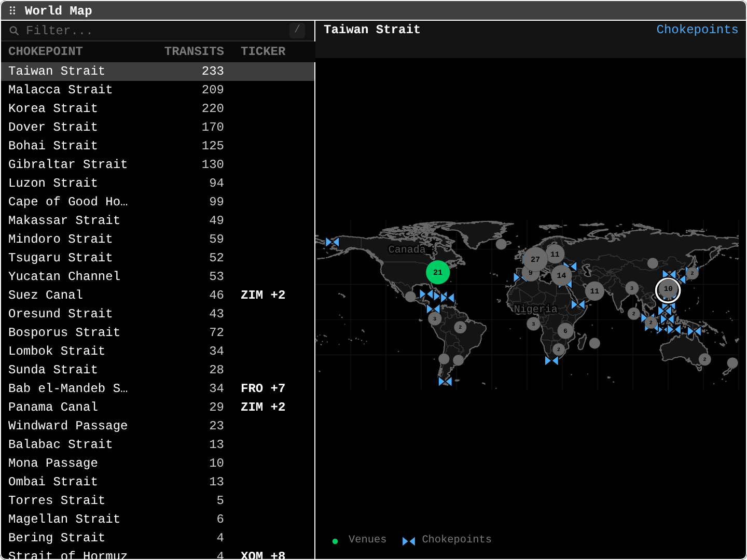Click the chokepoint marker below southern Africa

click(x=552, y=360)
